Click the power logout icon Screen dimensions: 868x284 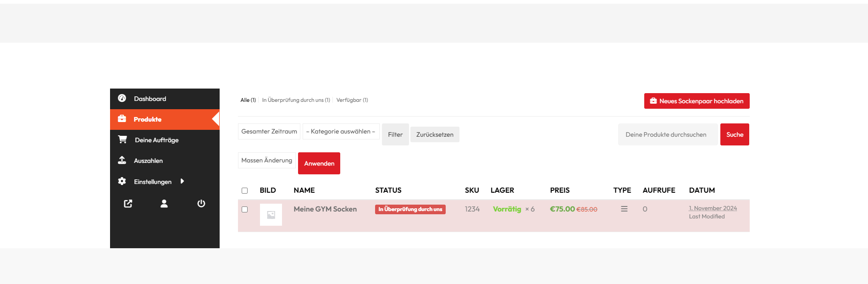[x=201, y=204]
